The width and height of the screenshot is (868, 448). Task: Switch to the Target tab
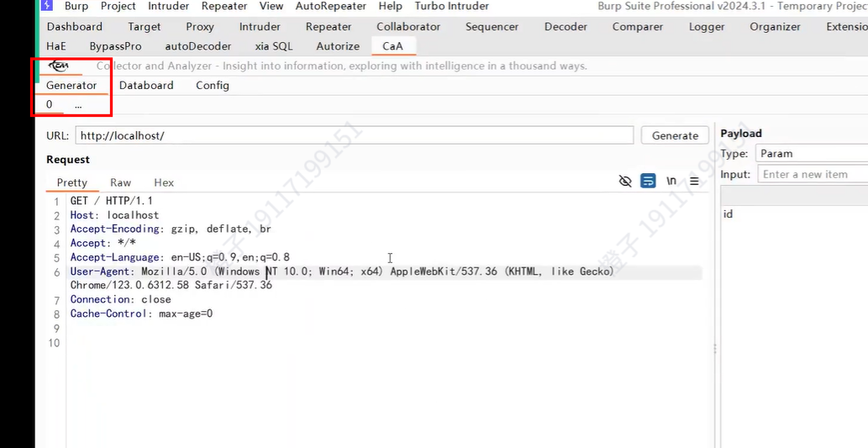[145, 27]
